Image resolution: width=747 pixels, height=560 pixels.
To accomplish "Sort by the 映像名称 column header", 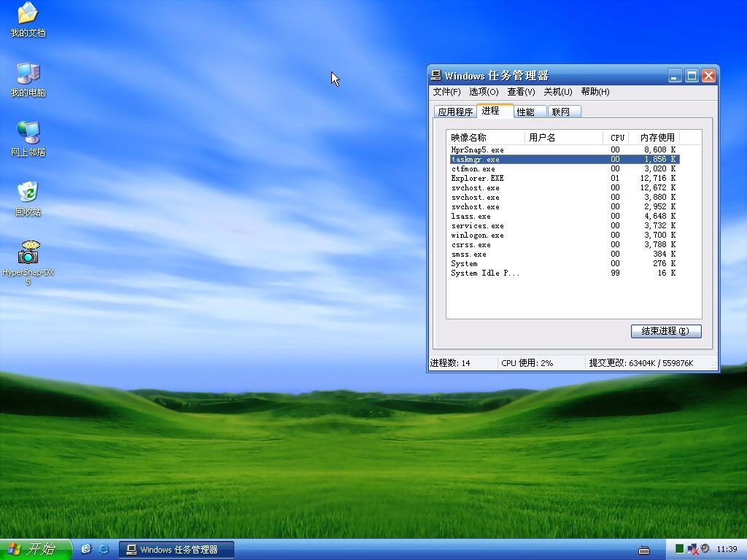I will tap(485, 138).
